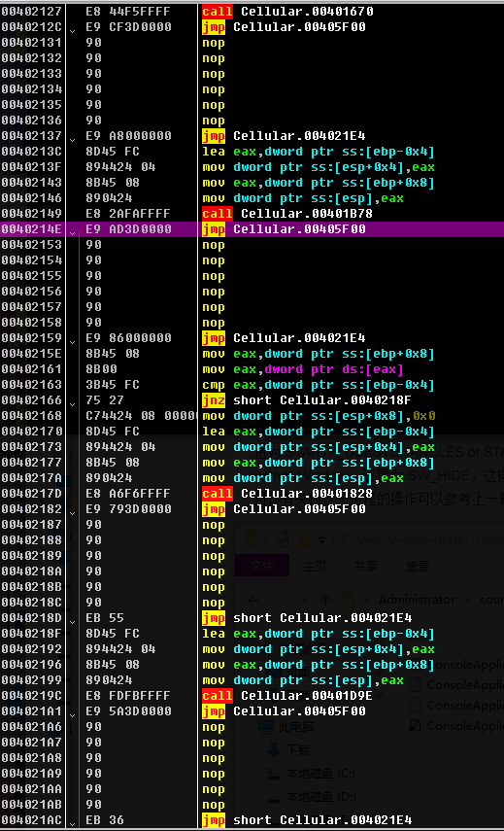The height and width of the screenshot is (831, 504).
Task: Click the jump marker at address 00402166
Action: 73,402
